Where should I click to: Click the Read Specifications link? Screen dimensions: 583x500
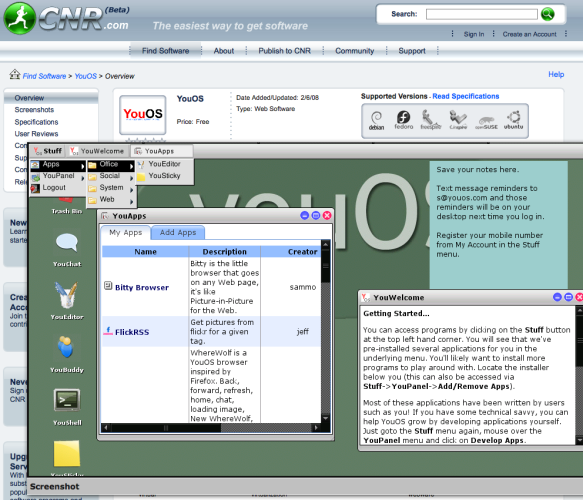pos(466,96)
